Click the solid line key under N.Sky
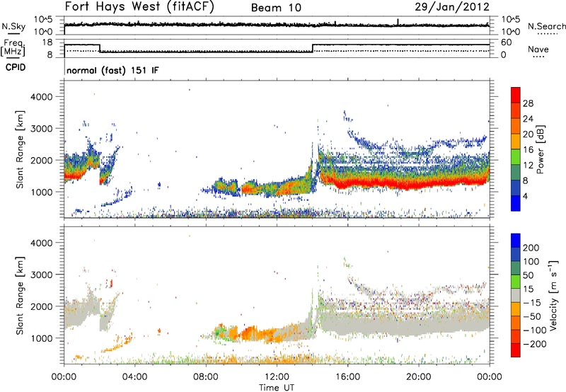The width and height of the screenshot is (566, 392). [x=13, y=33]
